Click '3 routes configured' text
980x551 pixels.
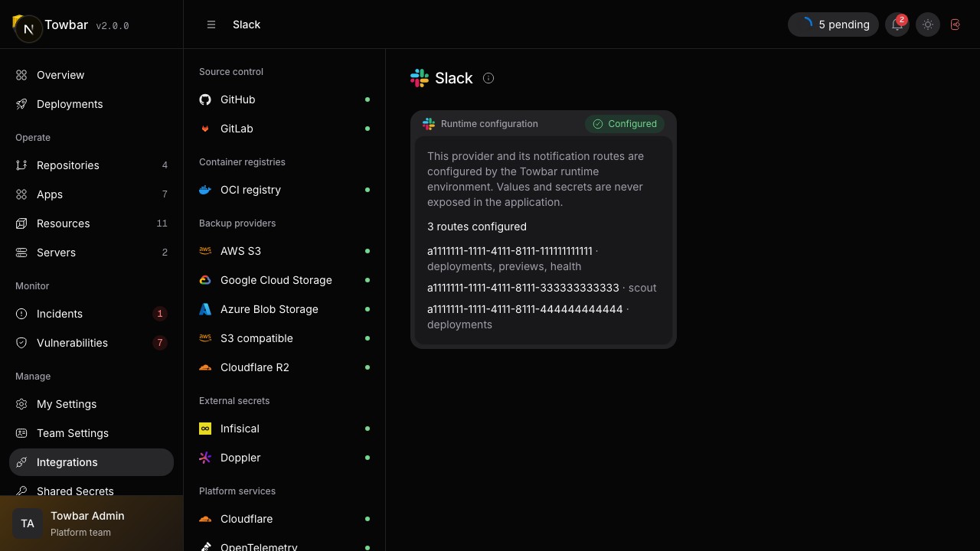click(x=477, y=227)
